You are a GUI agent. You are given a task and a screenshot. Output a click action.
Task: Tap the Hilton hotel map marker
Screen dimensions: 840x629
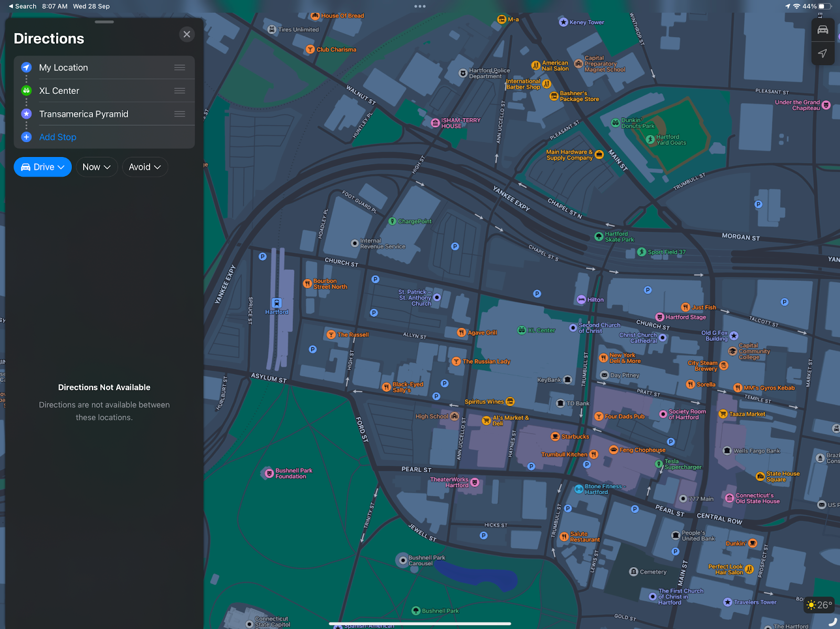coord(581,300)
